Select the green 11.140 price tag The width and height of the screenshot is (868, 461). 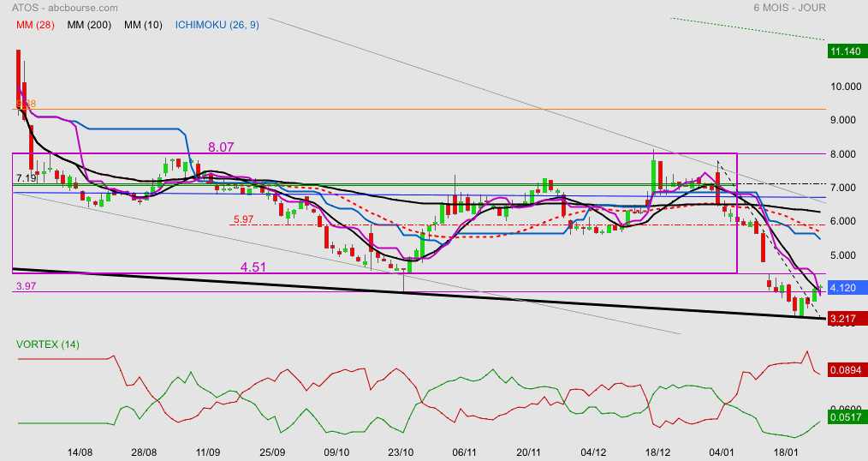[847, 52]
